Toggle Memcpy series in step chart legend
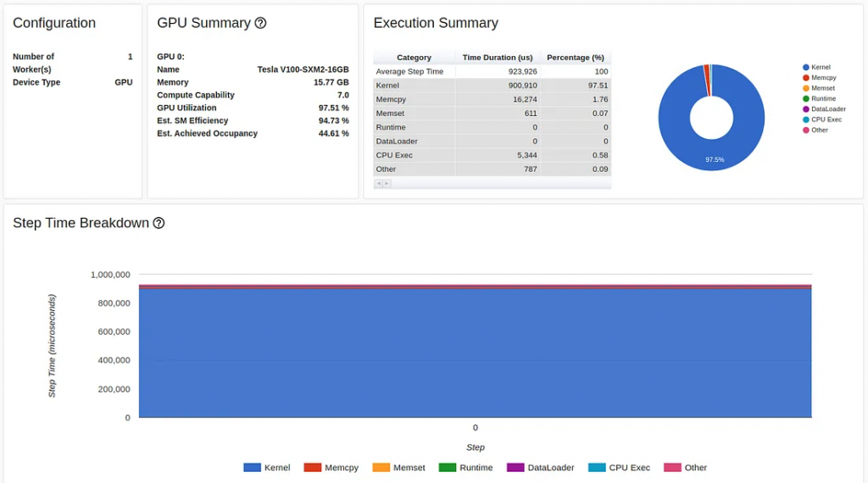Image resolution: width=868 pixels, height=483 pixels. pos(312,468)
